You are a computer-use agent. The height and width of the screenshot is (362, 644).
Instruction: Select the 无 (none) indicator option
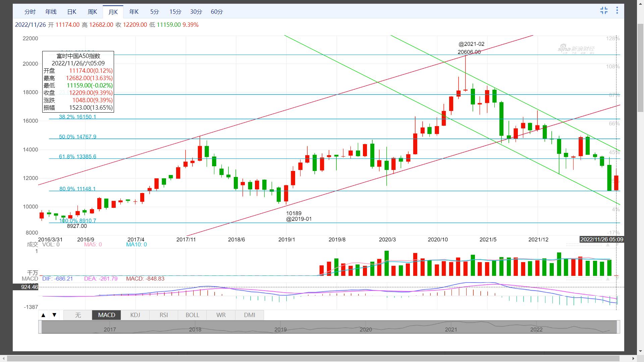click(x=78, y=315)
